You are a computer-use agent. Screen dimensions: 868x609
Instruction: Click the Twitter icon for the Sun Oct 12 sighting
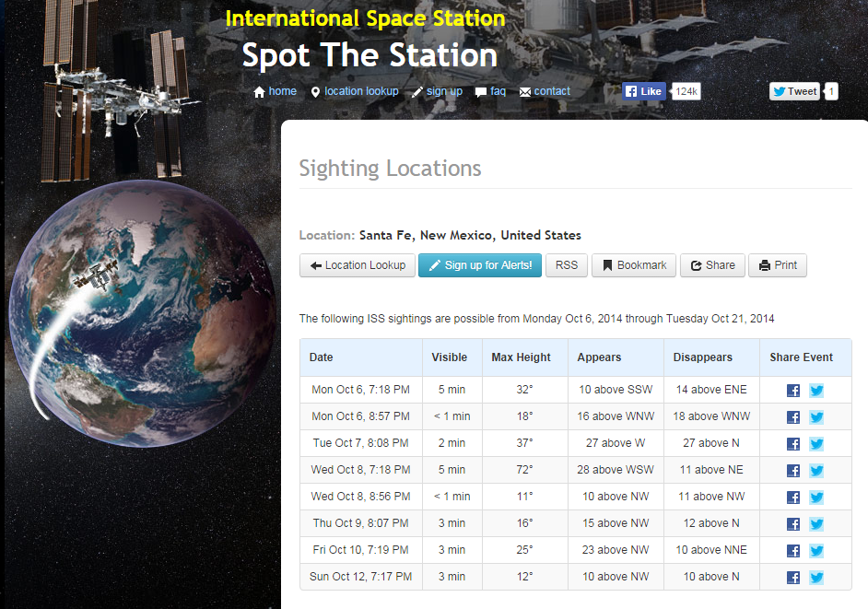point(816,578)
